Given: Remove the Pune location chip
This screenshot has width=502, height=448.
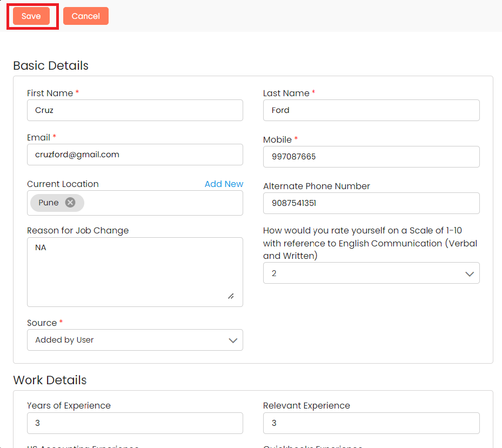Looking at the screenshot, I should pos(70,203).
